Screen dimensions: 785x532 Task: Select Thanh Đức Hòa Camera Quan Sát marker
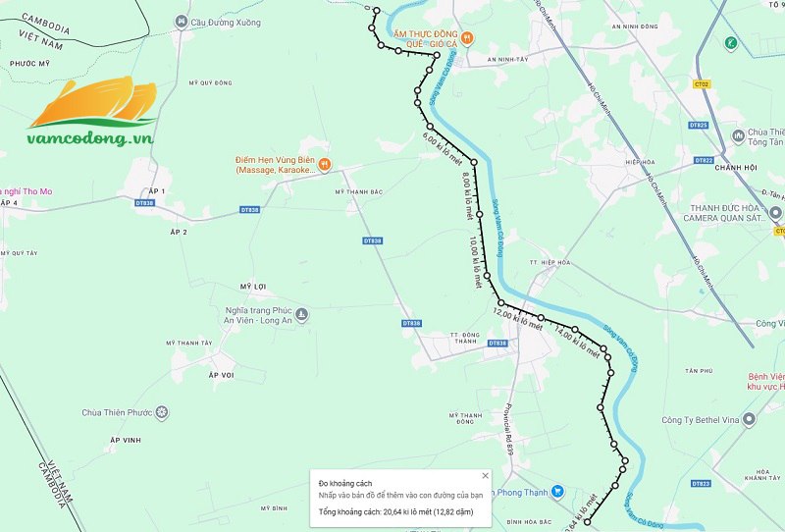[x=775, y=212]
